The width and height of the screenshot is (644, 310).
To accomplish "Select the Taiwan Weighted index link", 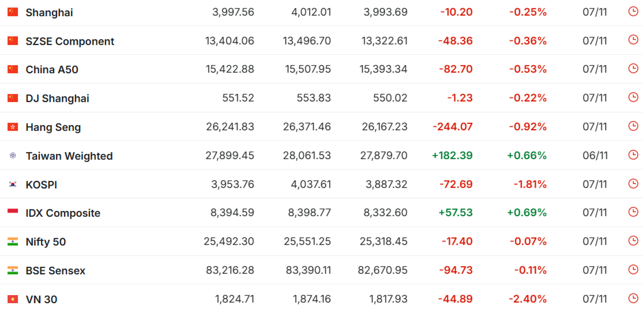I will 69,156.
